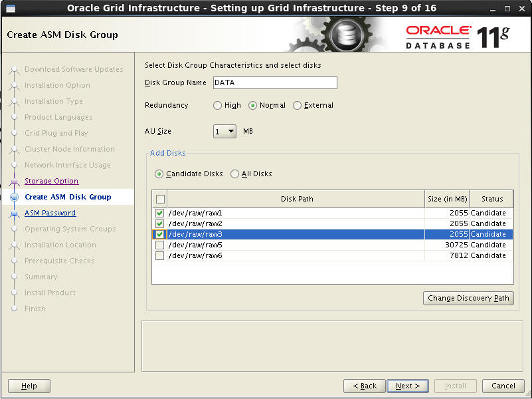Click Change Discovery Path button
Screen dimensions: 532x399
(x=468, y=298)
